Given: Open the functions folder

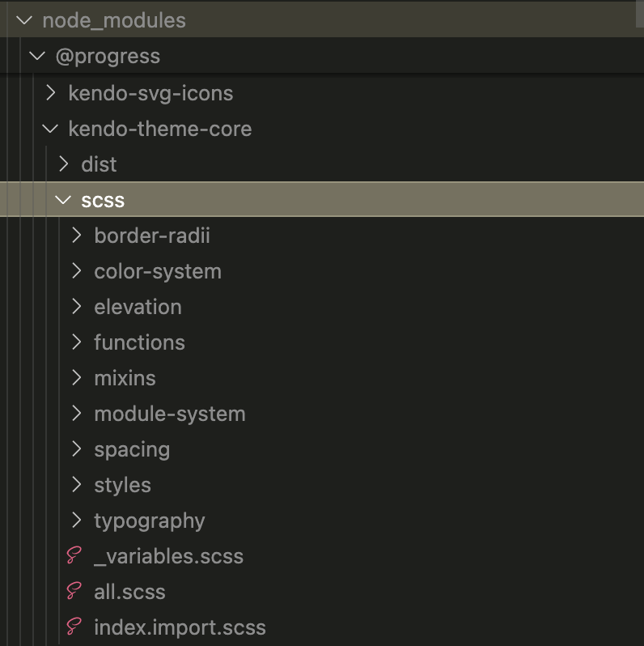Looking at the screenshot, I should [139, 342].
